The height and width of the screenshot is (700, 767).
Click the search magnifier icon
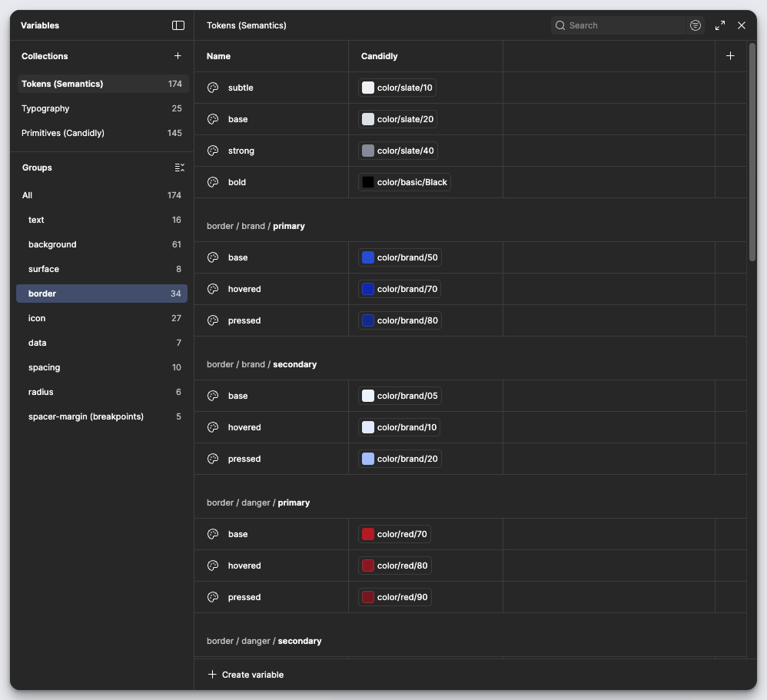coord(560,25)
